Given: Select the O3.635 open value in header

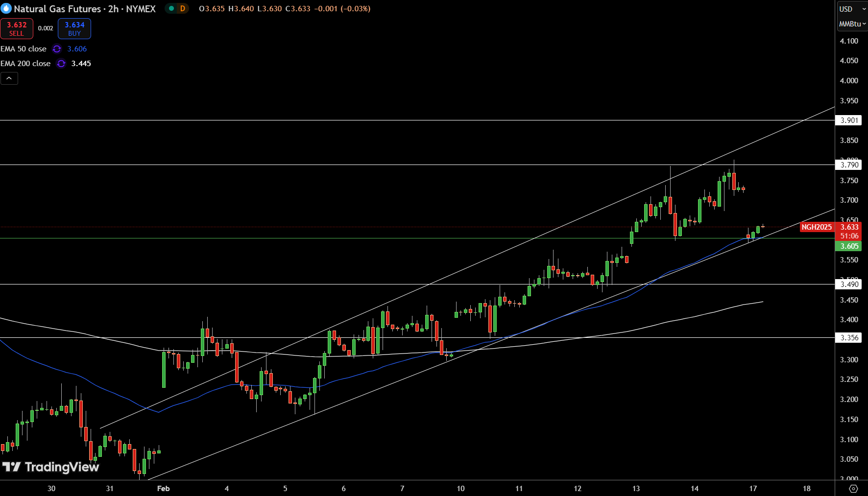Looking at the screenshot, I should click(x=212, y=9).
